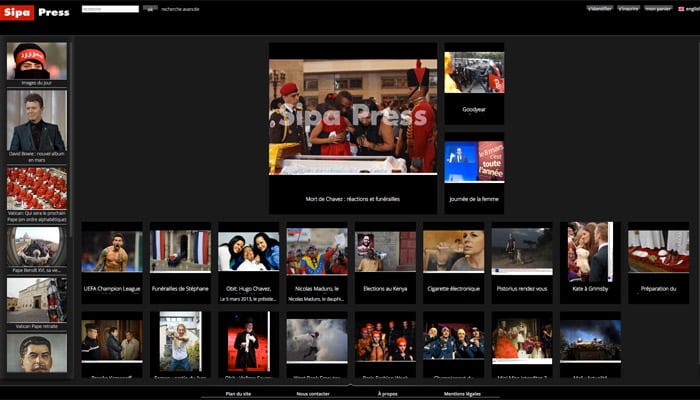Open Mentions légales footer link
The image size is (700, 400).
tap(463, 394)
